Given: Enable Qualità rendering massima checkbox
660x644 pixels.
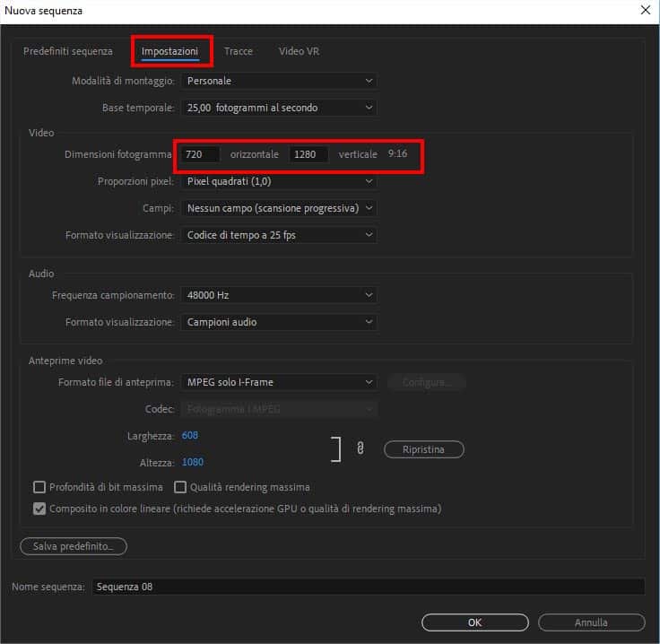Looking at the screenshot, I should [180, 487].
